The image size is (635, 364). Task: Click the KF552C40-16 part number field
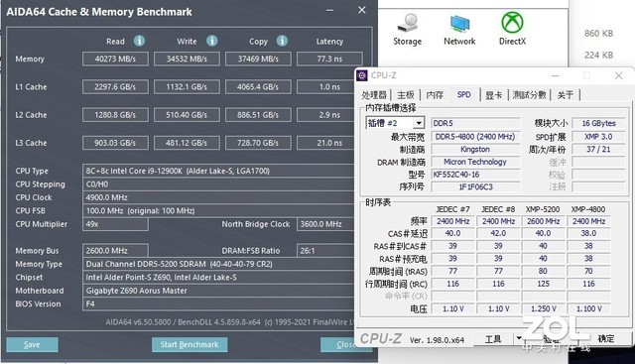point(475,175)
